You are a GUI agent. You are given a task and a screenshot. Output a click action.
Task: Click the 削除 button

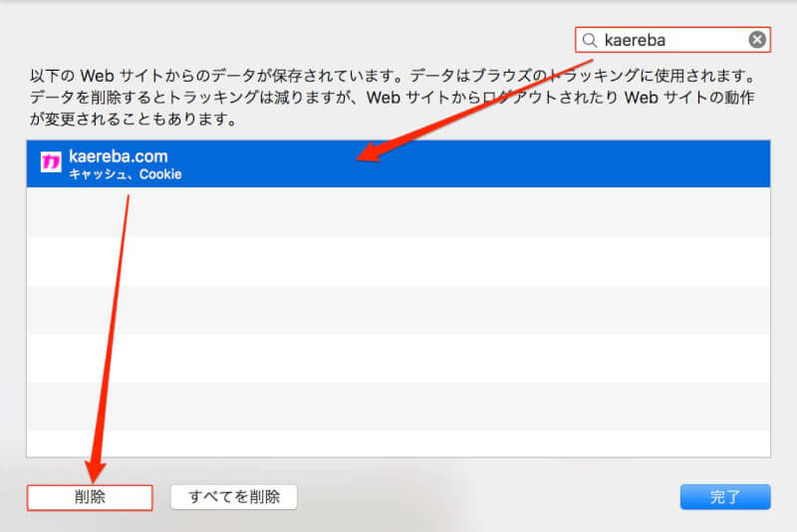click(x=90, y=497)
